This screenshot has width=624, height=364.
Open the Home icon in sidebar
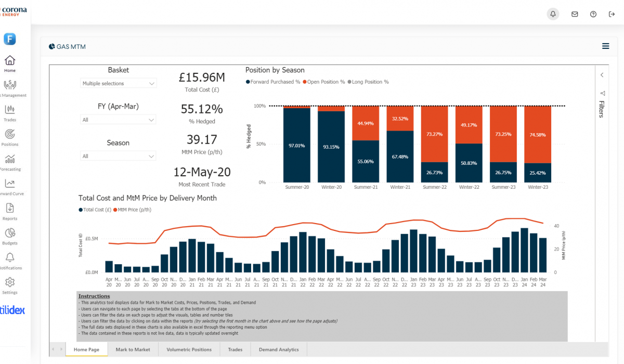(10, 60)
